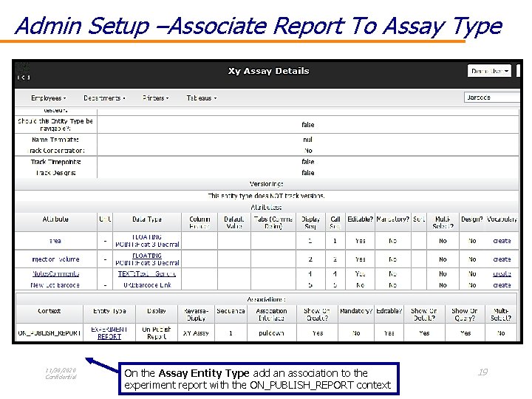532x399 pixels.
Task: Click create vocabulary for area row
Action: pyautogui.click(x=502, y=241)
